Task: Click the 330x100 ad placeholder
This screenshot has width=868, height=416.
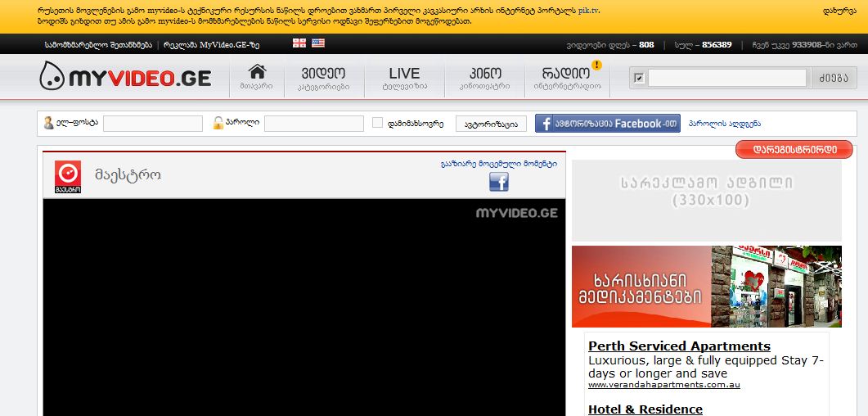Action: click(x=706, y=201)
